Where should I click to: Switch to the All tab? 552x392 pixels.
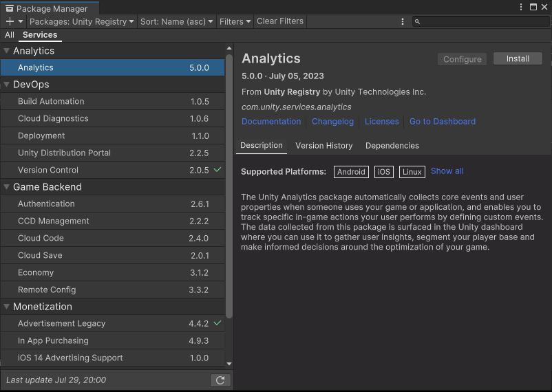[x=10, y=35]
